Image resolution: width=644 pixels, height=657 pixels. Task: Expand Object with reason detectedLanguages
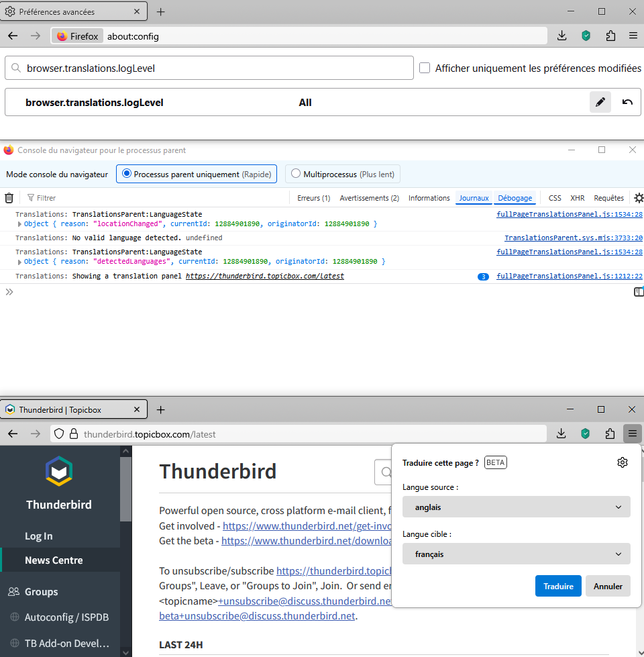click(19, 262)
